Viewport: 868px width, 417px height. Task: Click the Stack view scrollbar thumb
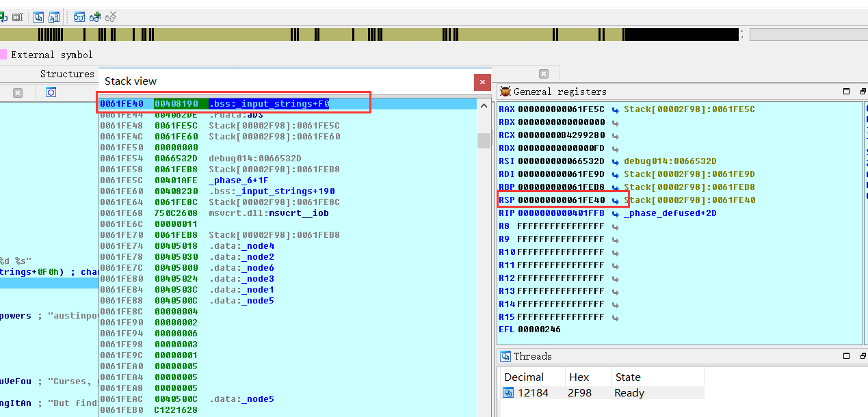pyautogui.click(x=484, y=140)
